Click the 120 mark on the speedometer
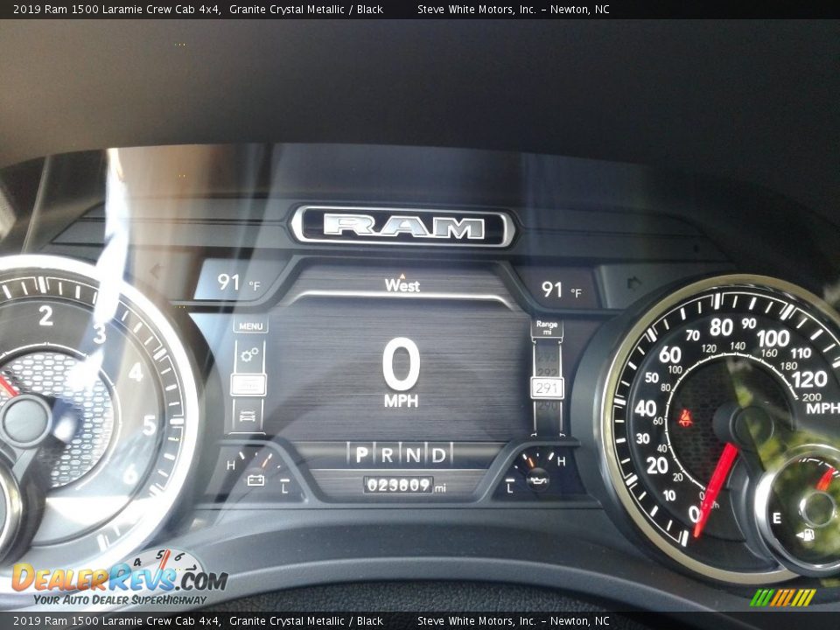This screenshot has width=840, height=630. [x=808, y=379]
